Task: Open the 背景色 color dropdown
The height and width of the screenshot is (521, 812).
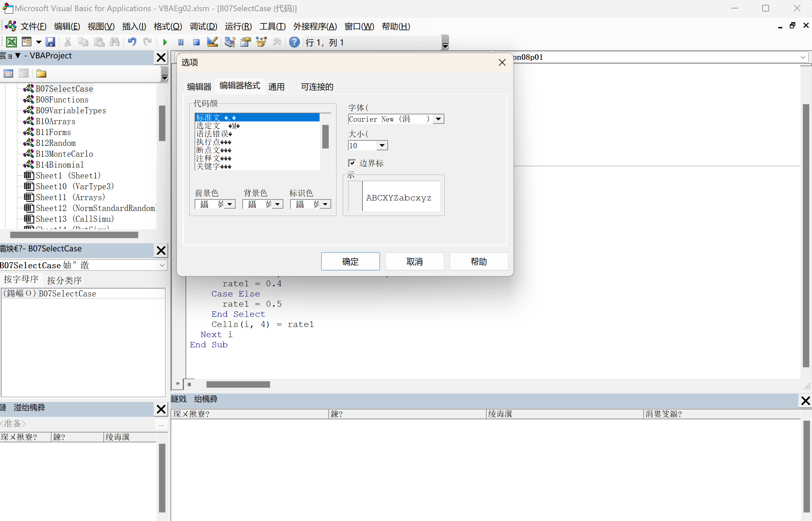Action: click(x=277, y=204)
